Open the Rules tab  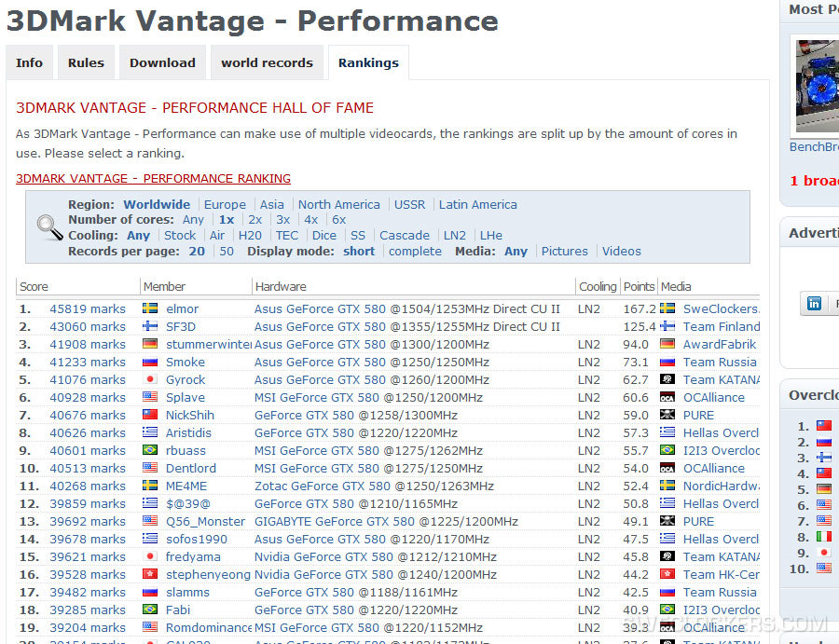point(86,62)
